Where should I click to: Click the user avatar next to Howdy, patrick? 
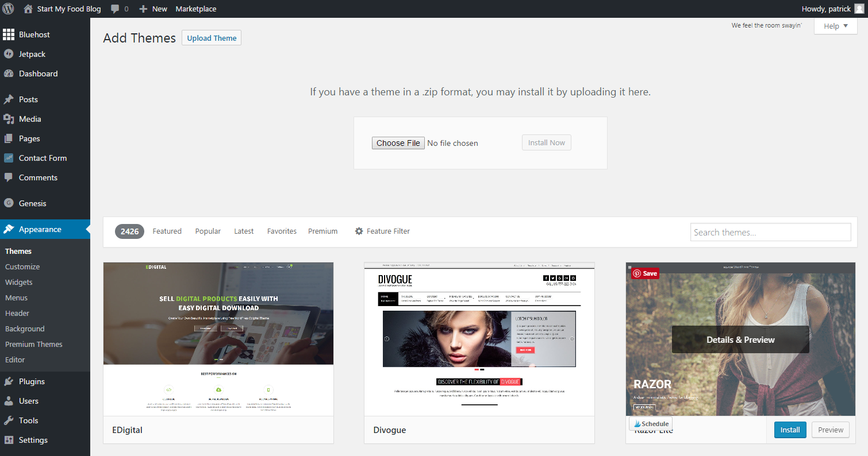click(x=859, y=9)
